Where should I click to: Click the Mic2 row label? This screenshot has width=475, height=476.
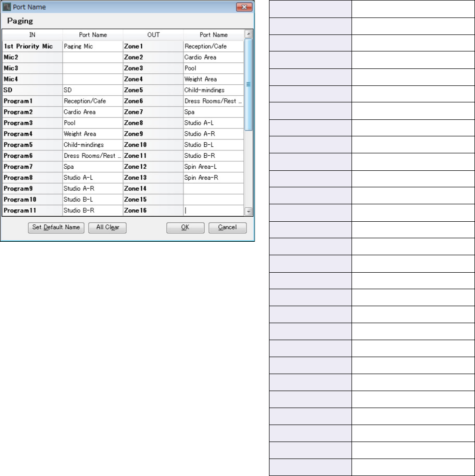(x=32, y=57)
